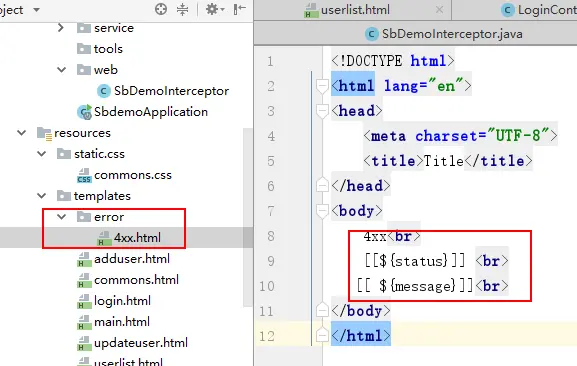Viewport: 577px width, 366px height.
Task: Open login.html in tree
Action: [122, 301]
